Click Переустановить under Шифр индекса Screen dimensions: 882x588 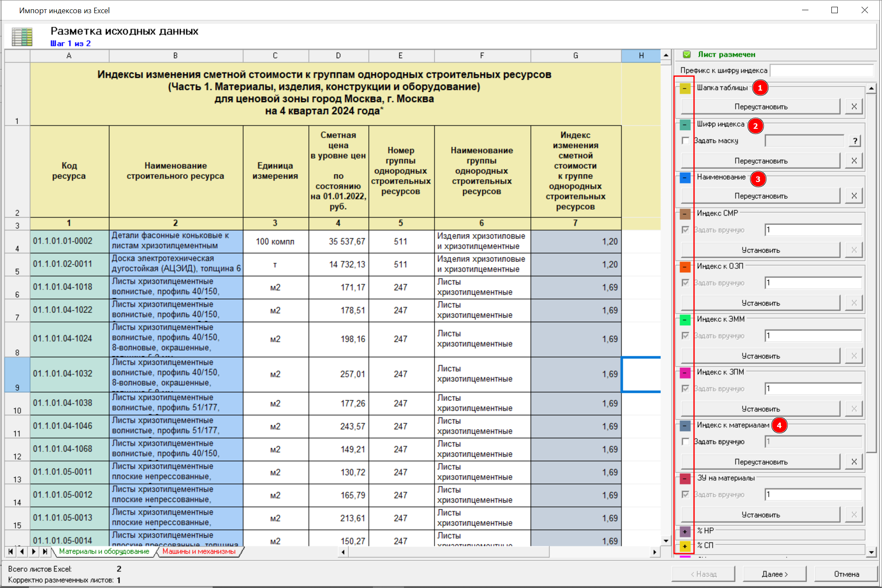click(x=761, y=161)
